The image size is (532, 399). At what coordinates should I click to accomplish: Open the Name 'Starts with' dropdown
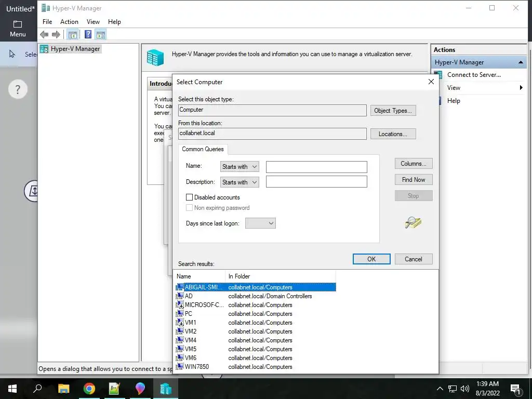[240, 167]
